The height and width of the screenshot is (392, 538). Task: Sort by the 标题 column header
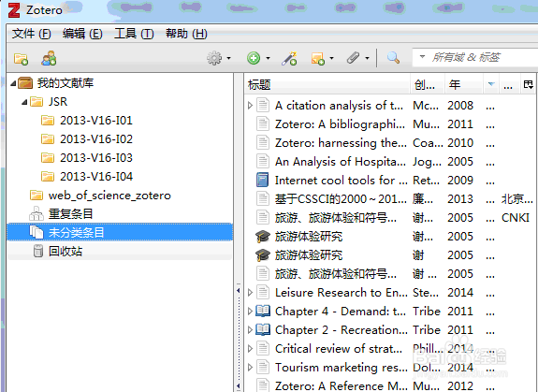pyautogui.click(x=327, y=84)
